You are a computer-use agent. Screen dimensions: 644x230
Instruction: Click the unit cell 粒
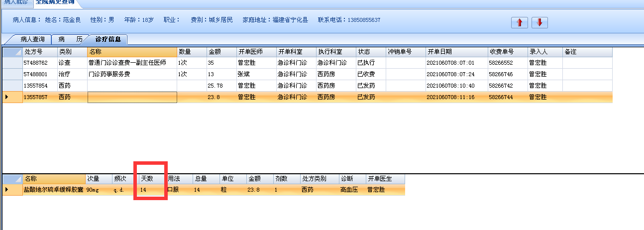tap(233, 190)
